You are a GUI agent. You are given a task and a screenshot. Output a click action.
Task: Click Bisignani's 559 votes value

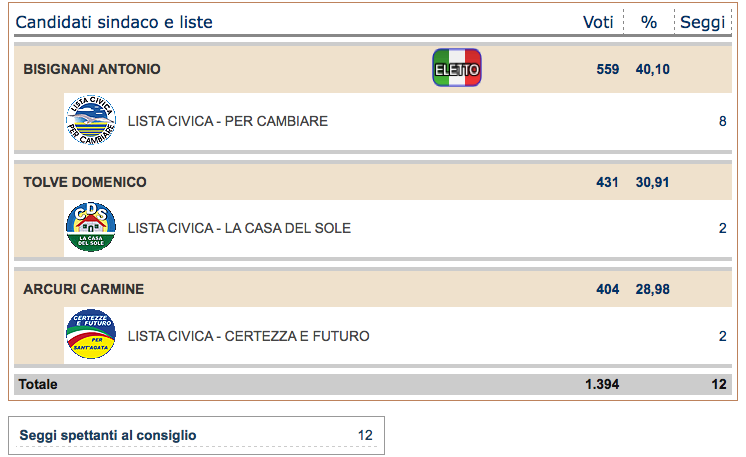(x=608, y=69)
